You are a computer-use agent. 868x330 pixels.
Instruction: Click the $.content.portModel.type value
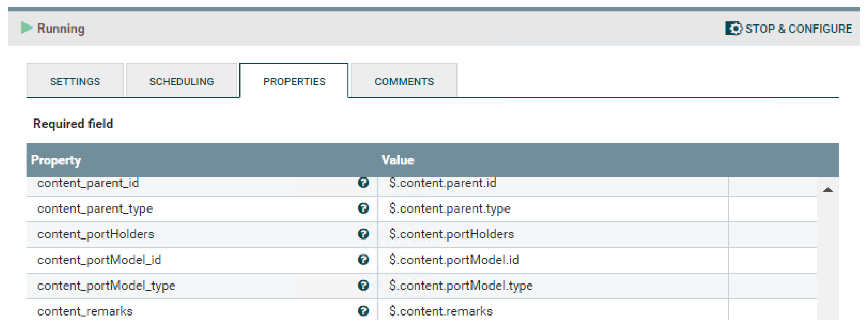tap(461, 286)
